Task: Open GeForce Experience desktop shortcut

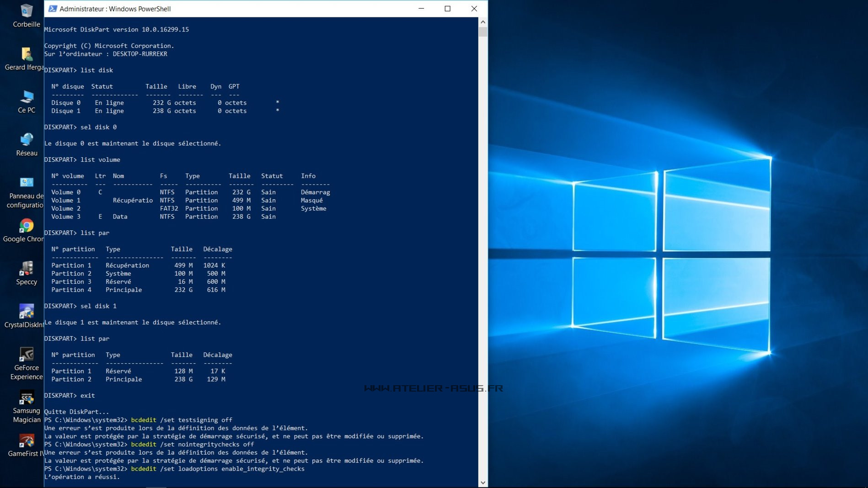Action: [x=26, y=355]
